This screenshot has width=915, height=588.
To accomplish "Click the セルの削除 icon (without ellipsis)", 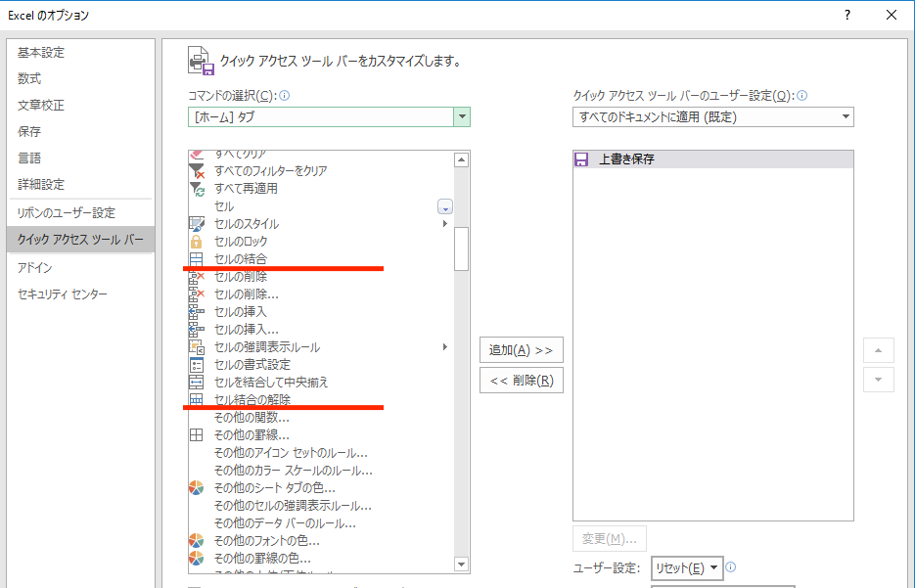I will click(197, 277).
